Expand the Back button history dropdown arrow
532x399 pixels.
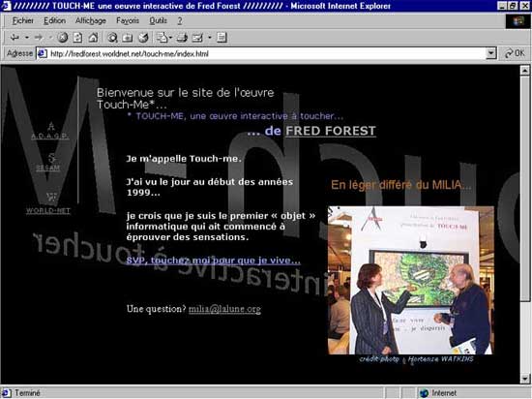26,38
